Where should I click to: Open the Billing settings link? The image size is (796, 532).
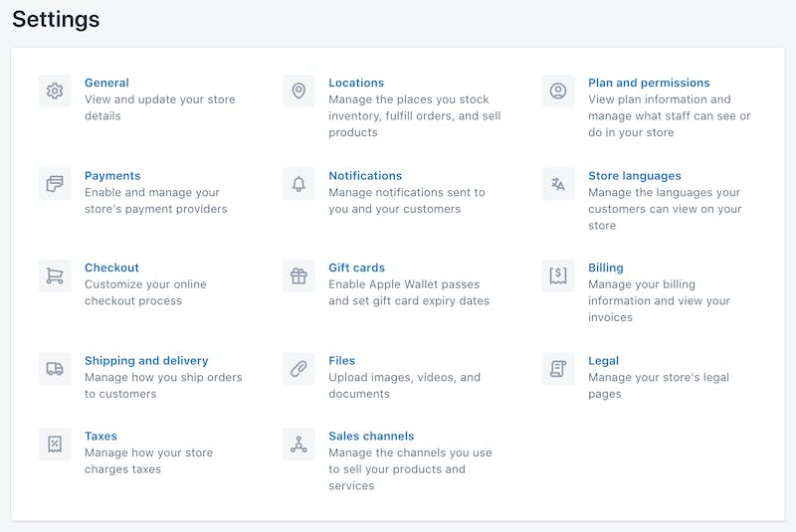(x=606, y=267)
